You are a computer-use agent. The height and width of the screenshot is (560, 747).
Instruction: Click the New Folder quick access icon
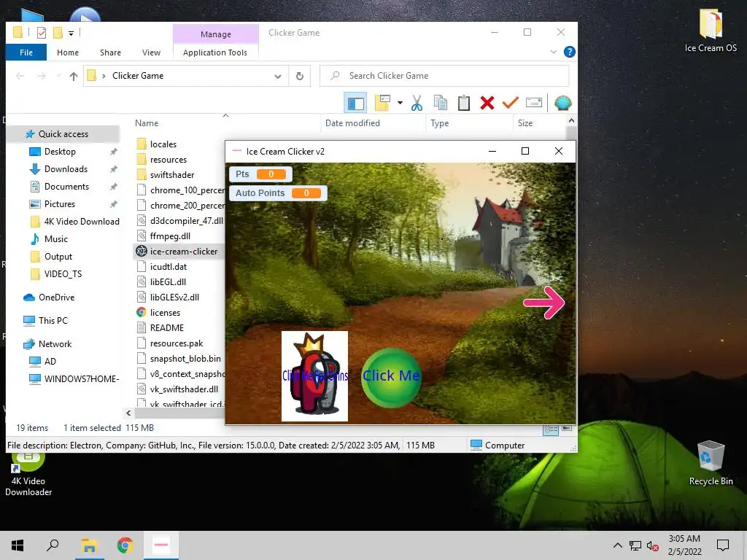pyautogui.click(x=58, y=32)
